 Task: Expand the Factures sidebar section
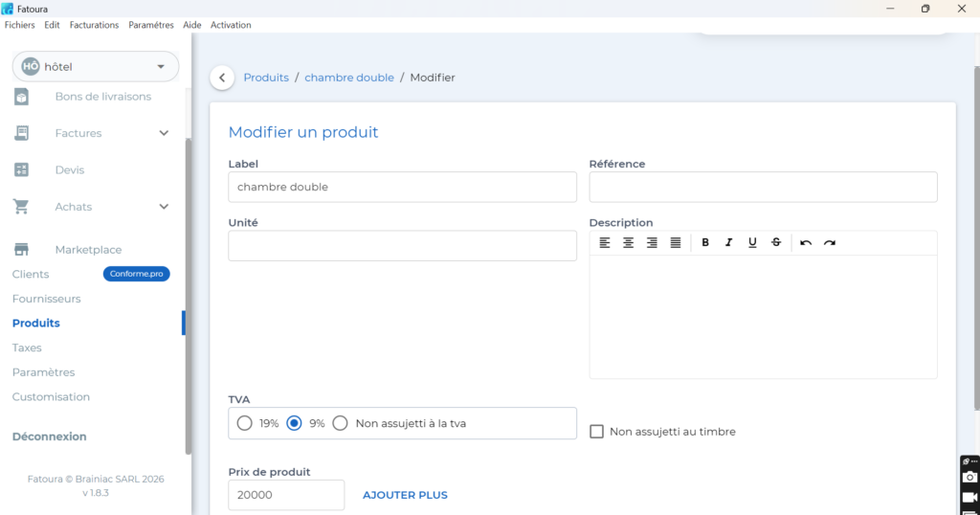(x=164, y=133)
